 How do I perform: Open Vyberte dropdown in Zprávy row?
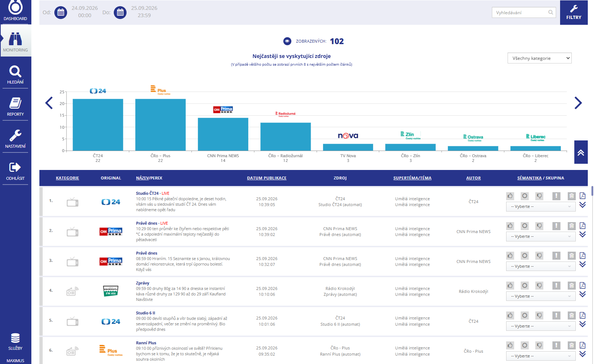tap(541, 296)
